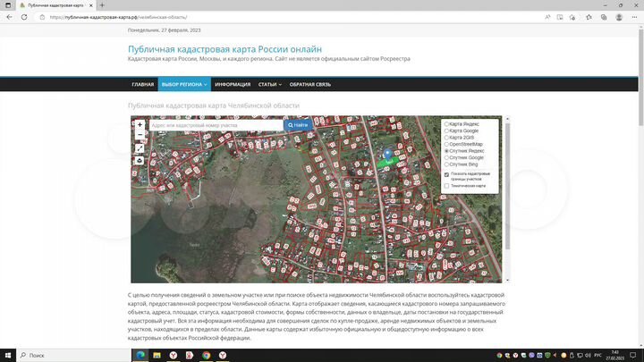This screenshot has width=644, height=362.
Task: Reload the current page
Action: (x=24, y=17)
